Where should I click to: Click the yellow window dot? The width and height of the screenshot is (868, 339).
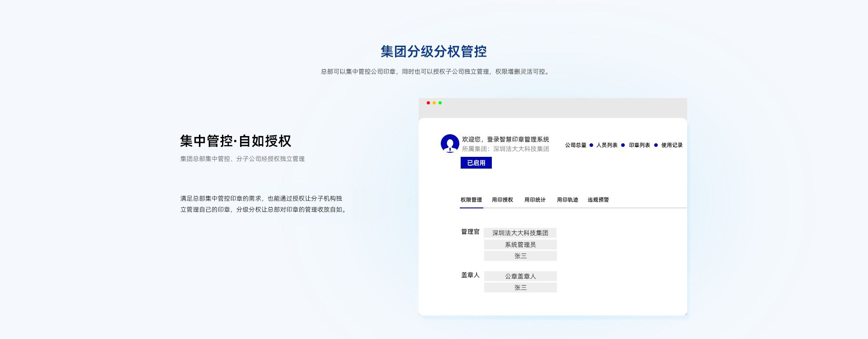click(434, 103)
